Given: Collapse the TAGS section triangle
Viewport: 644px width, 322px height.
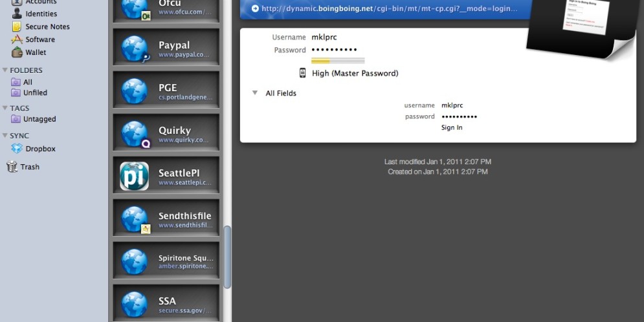Looking at the screenshot, I should (5, 108).
